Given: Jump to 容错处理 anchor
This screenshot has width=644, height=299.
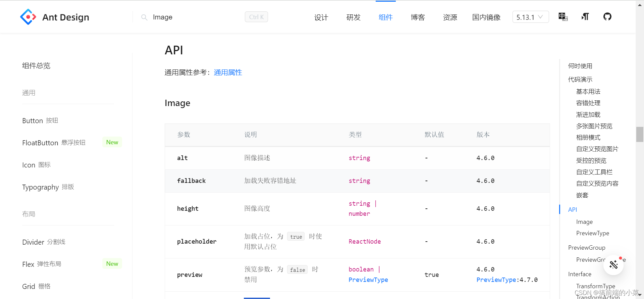Looking at the screenshot, I should pos(588,103).
